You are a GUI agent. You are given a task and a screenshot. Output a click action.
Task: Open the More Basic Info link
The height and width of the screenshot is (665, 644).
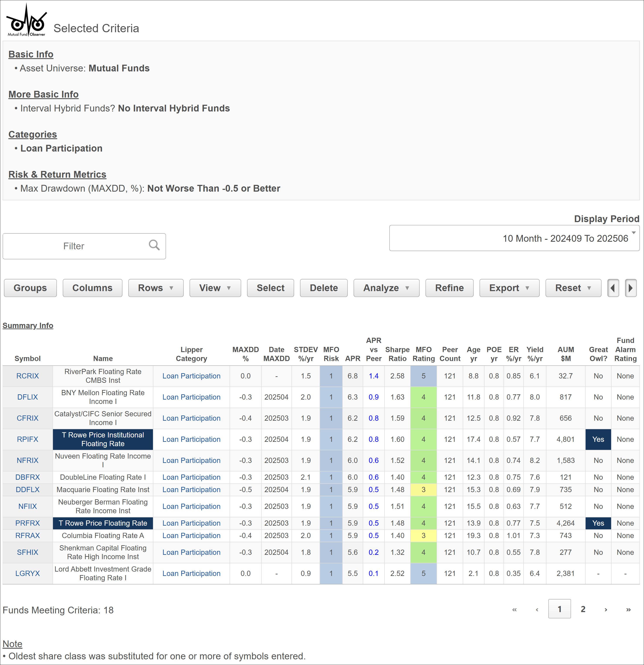click(x=43, y=94)
